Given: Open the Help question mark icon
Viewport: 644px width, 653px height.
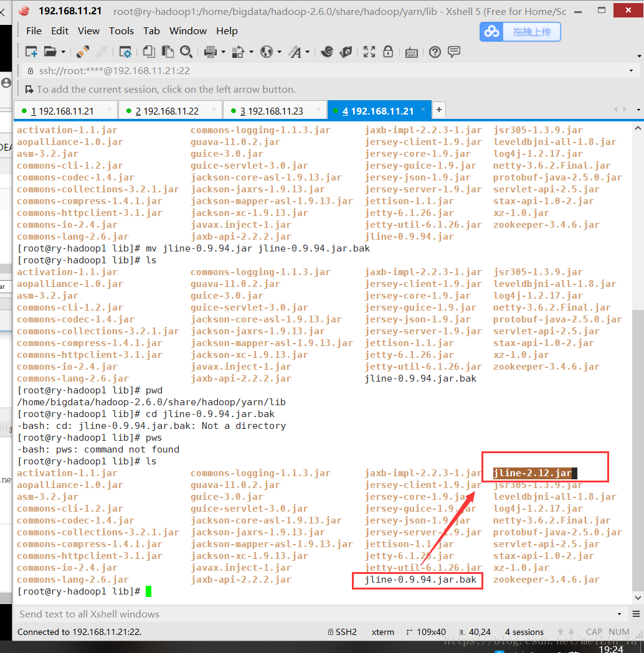Looking at the screenshot, I should coord(435,52).
